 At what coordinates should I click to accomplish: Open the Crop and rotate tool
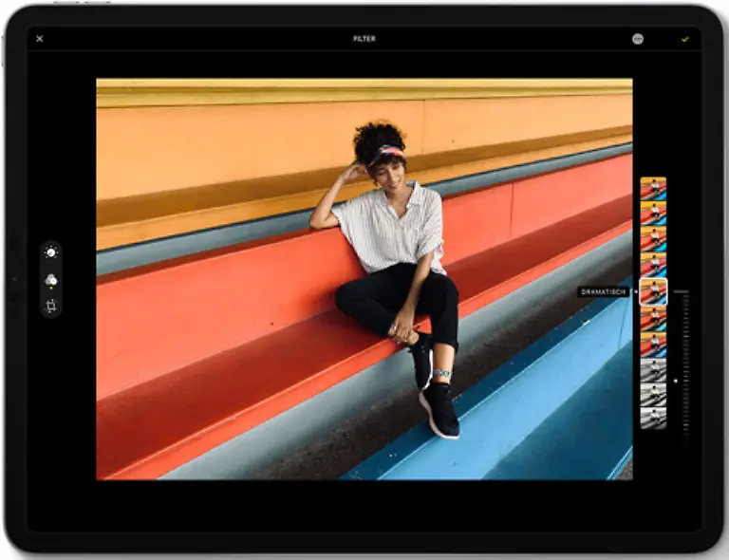tap(51, 306)
